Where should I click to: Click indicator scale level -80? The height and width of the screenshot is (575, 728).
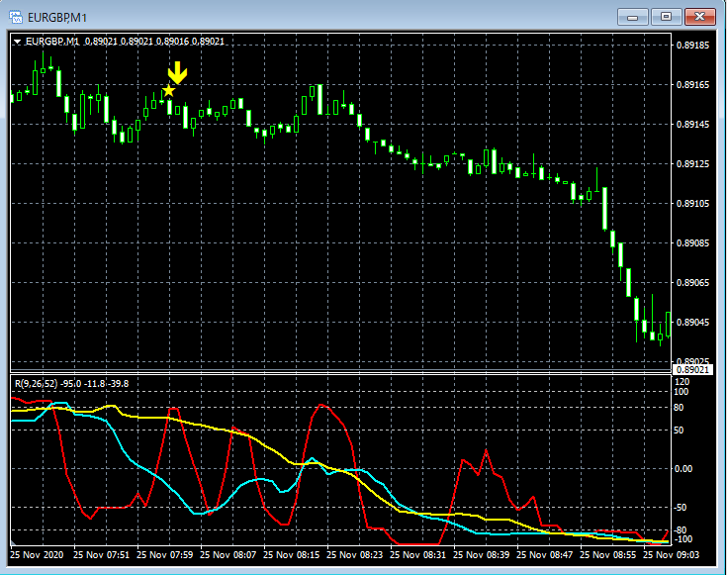681,529
